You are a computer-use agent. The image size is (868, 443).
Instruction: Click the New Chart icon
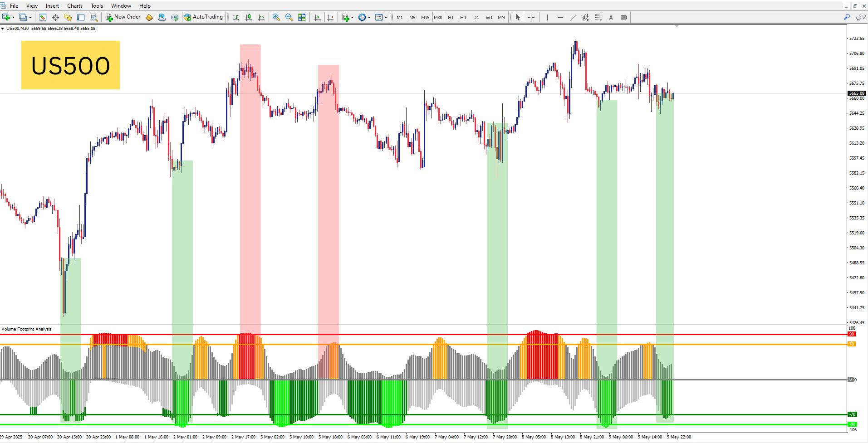pos(6,17)
